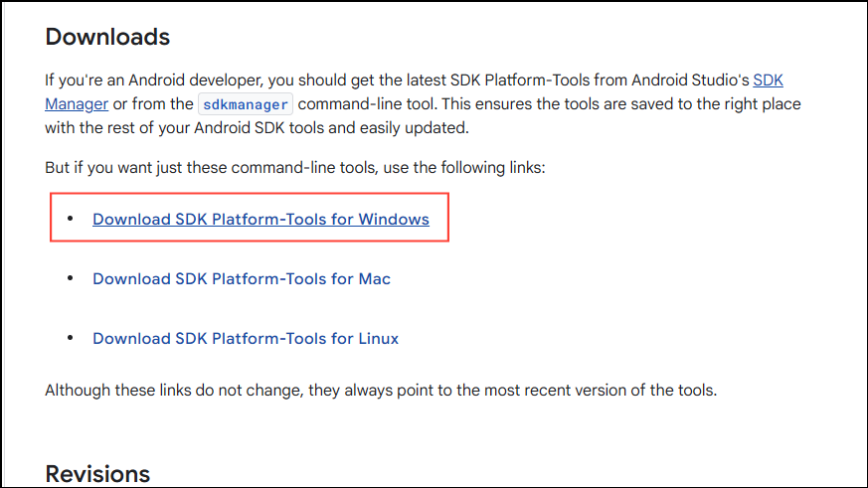Click the sdkmanager code-styled link

[x=245, y=103]
